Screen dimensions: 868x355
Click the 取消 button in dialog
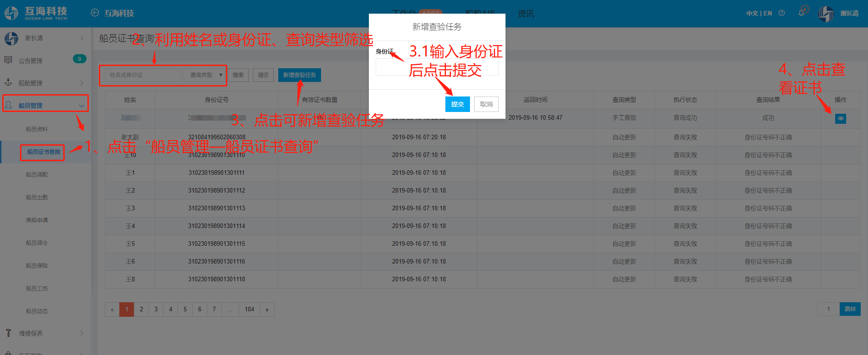coord(486,104)
